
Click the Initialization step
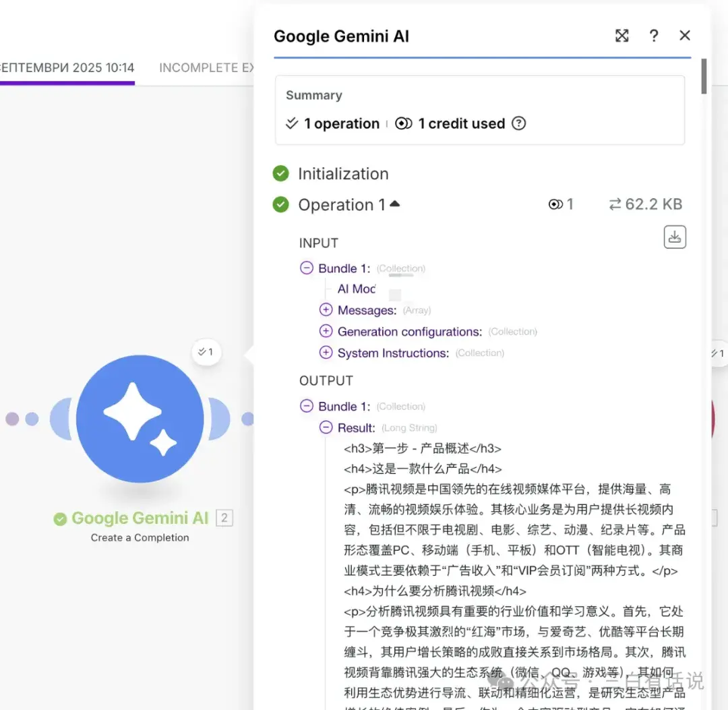tap(343, 174)
